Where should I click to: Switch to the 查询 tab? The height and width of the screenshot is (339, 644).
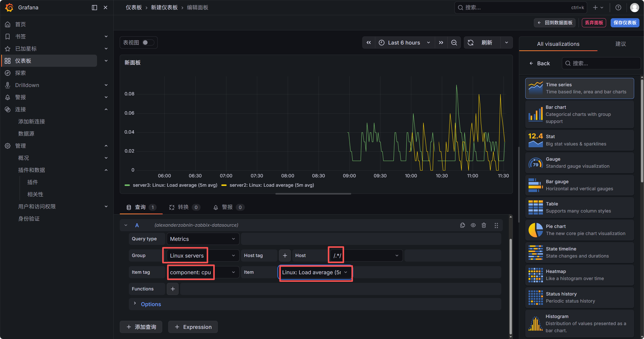[141, 207]
